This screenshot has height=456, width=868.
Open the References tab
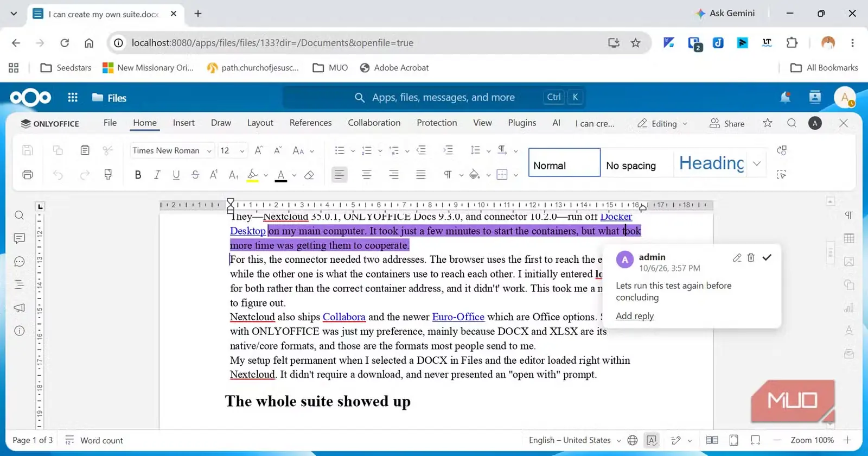pos(310,123)
